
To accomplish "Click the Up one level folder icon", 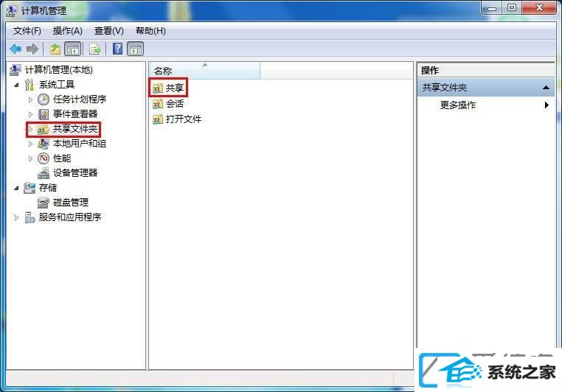I will (x=55, y=49).
